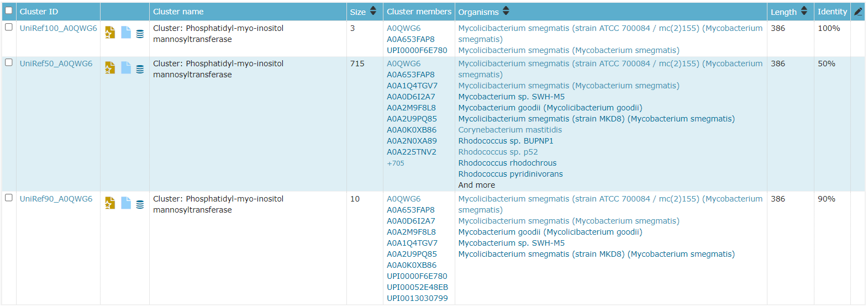Sort the table by the Size column arrows
868x307 pixels.
(x=373, y=11)
